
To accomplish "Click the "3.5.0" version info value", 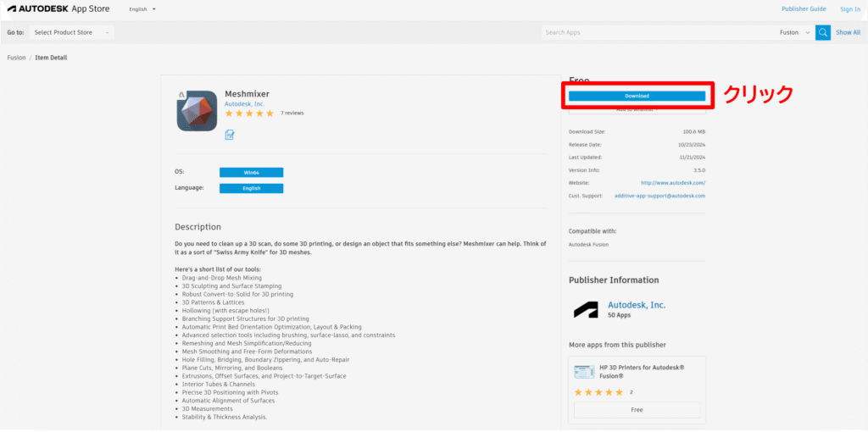I will coord(698,170).
